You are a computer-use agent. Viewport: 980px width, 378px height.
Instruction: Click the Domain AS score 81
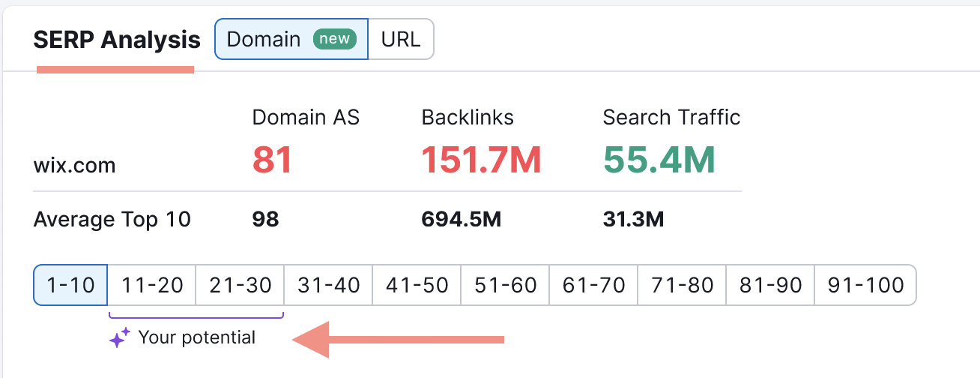pyautogui.click(x=272, y=160)
